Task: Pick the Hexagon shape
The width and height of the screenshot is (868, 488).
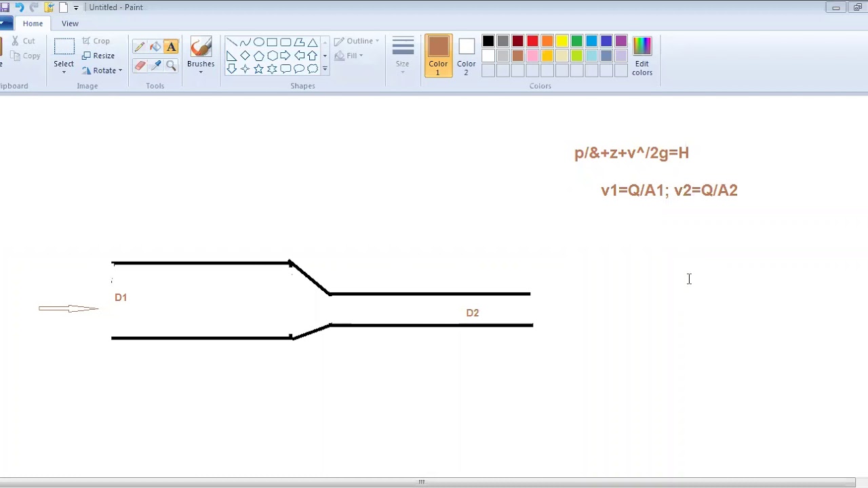Action: click(272, 56)
